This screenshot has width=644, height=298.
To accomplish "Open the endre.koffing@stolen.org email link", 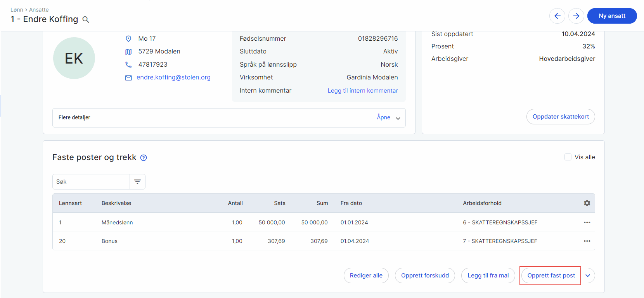I will click(x=173, y=78).
